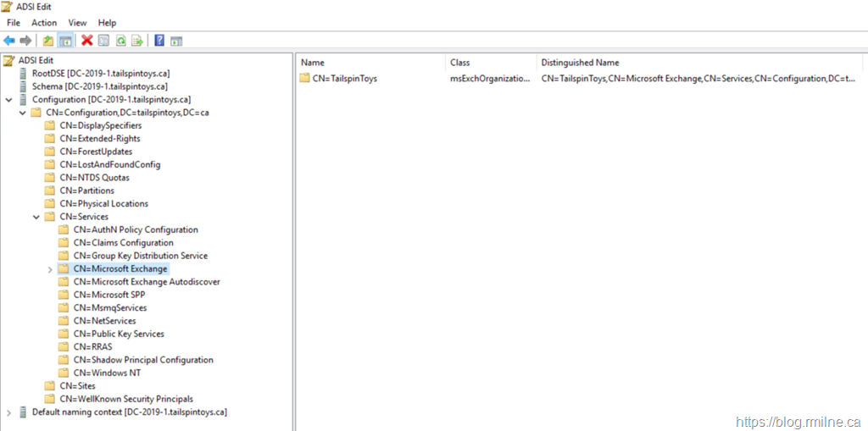Select CN=TailspinToys in the results list

click(x=344, y=79)
